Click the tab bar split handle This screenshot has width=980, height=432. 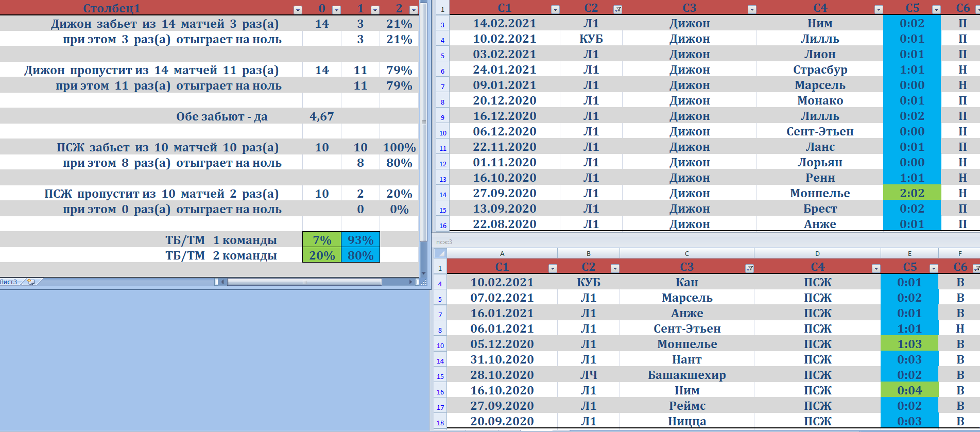coord(216,282)
